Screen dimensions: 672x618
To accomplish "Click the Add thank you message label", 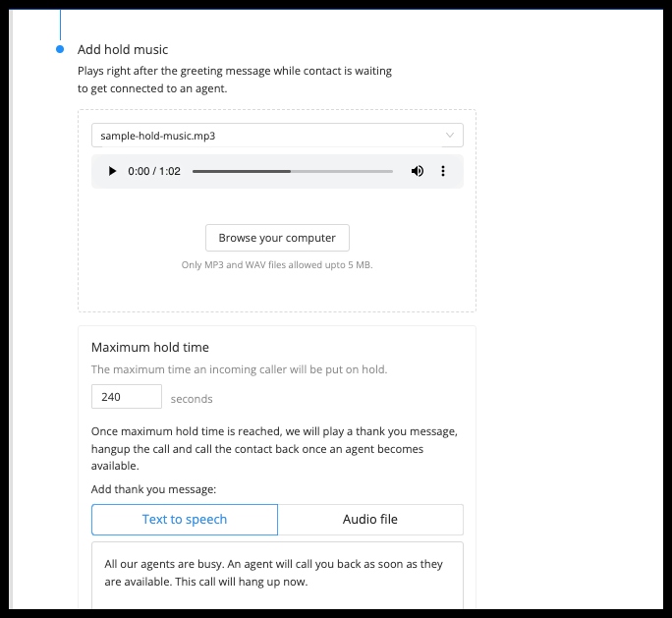I will (x=153, y=489).
